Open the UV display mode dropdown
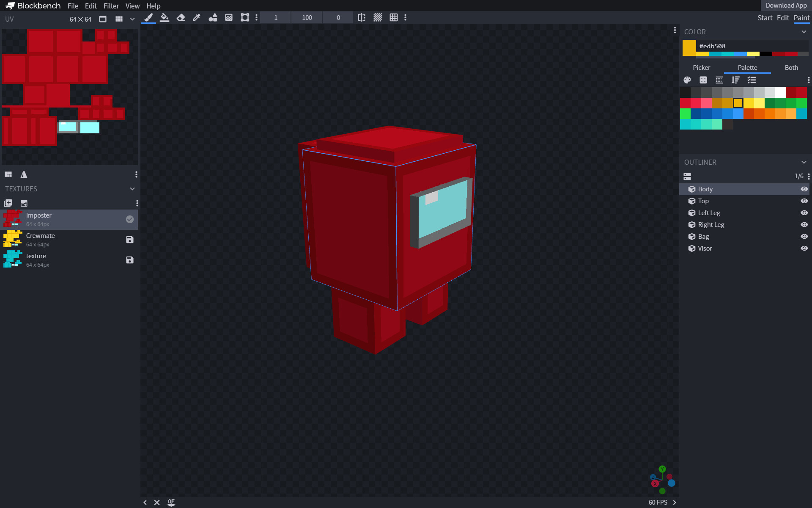 coord(132,19)
